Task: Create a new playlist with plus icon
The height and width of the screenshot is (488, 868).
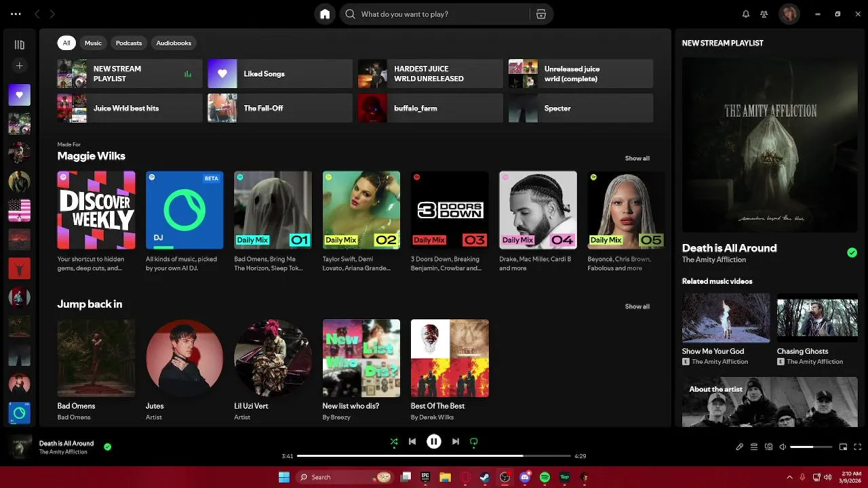Action: (20, 66)
